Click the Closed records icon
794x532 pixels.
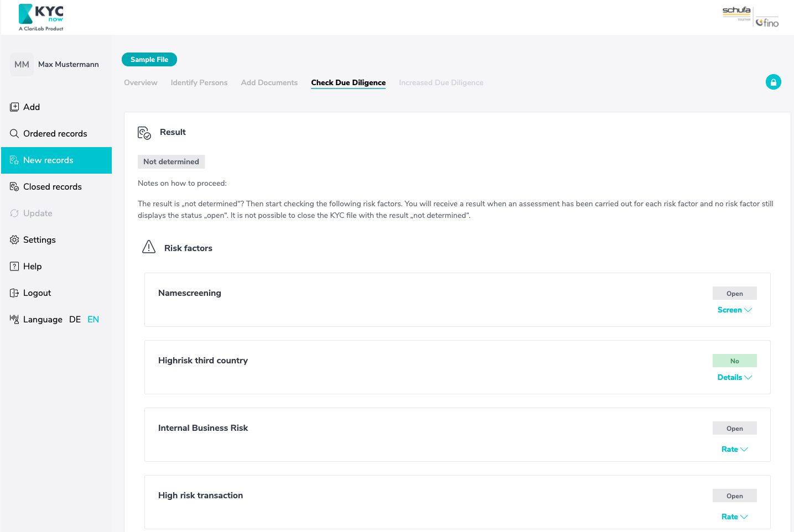click(x=14, y=186)
